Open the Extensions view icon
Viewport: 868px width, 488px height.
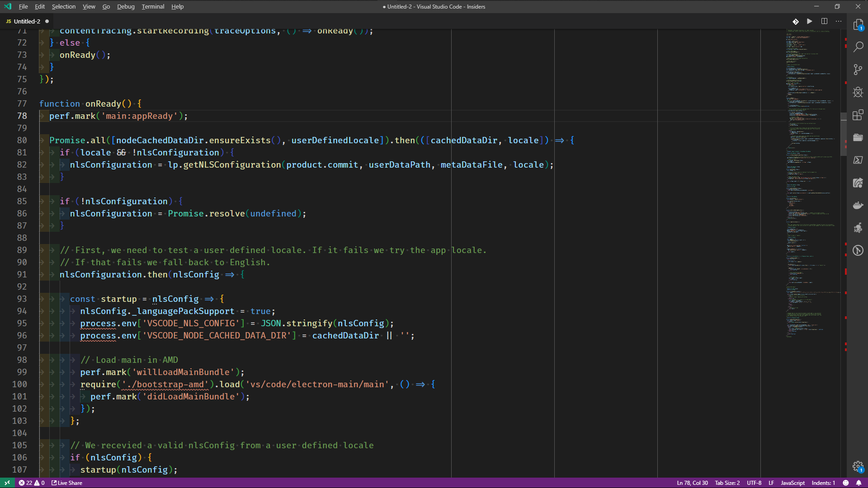pos(858,115)
